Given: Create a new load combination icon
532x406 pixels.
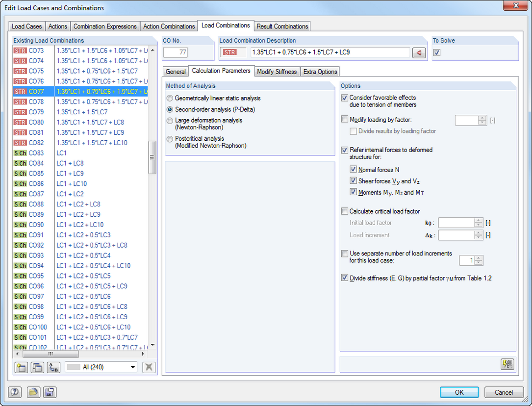Looking at the screenshot, I should pos(22,367).
